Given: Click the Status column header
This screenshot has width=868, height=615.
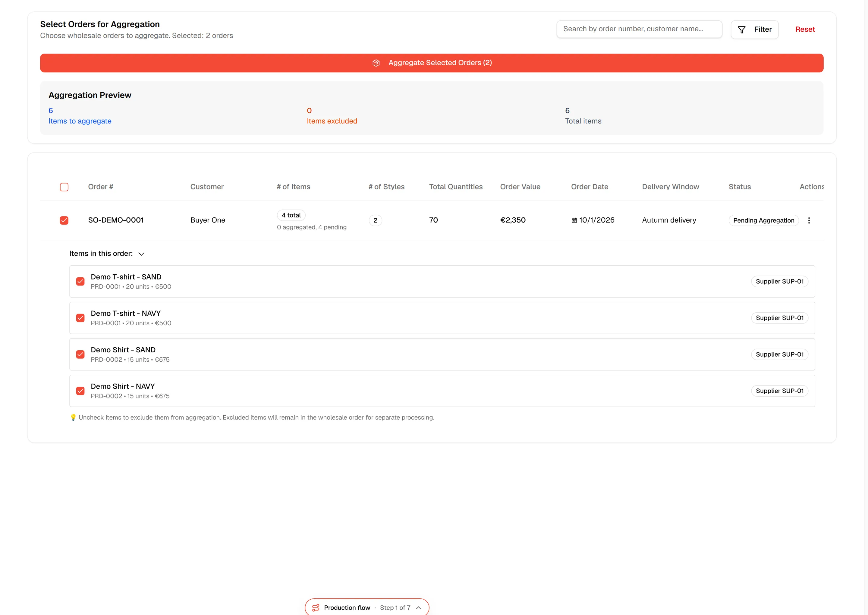Looking at the screenshot, I should point(740,187).
